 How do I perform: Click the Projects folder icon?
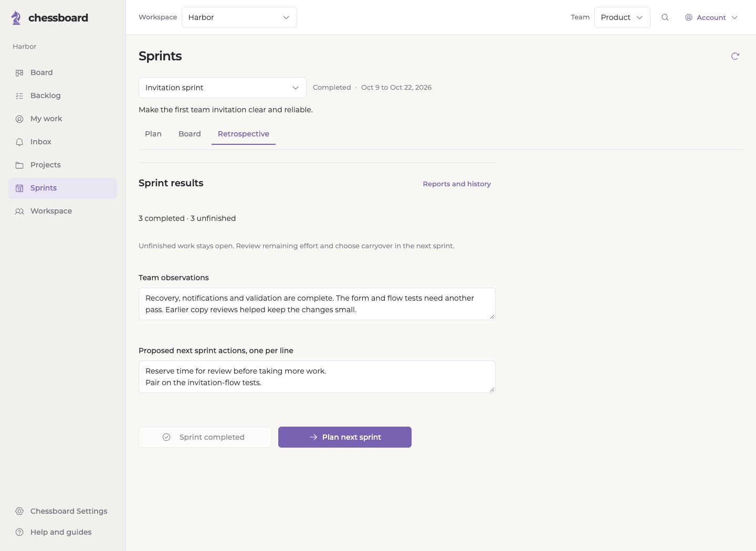[x=19, y=165]
